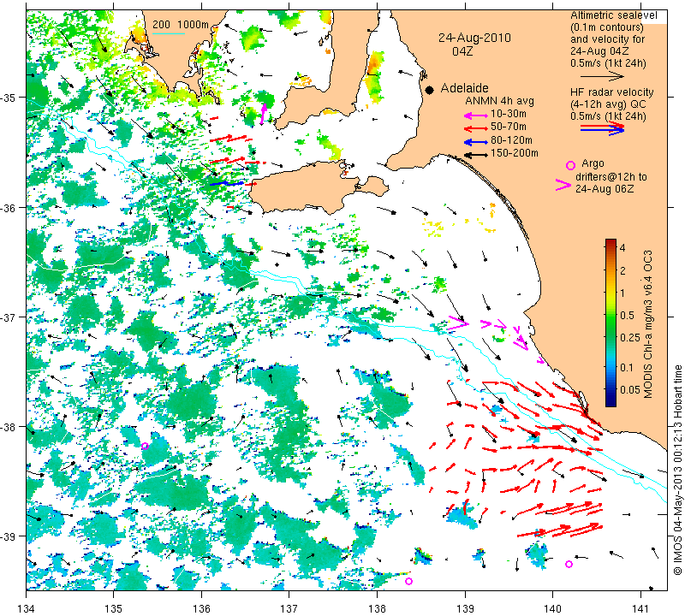685x616 pixels.
Task: Click the 137 longitude axis label
Action: coord(289,607)
